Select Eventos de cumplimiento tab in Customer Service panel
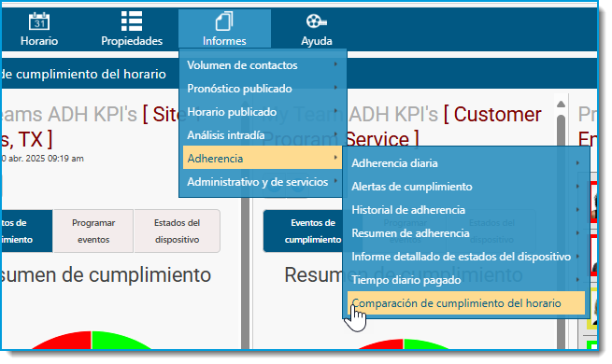This screenshot has height=364, width=612. tap(313, 231)
